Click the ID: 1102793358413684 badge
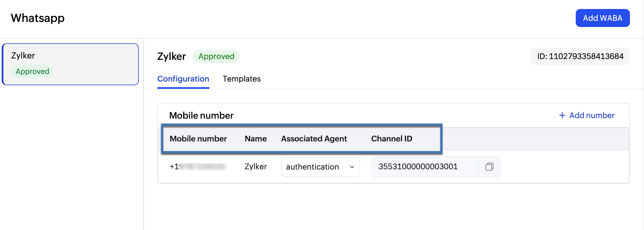644x230 pixels. pos(580,56)
